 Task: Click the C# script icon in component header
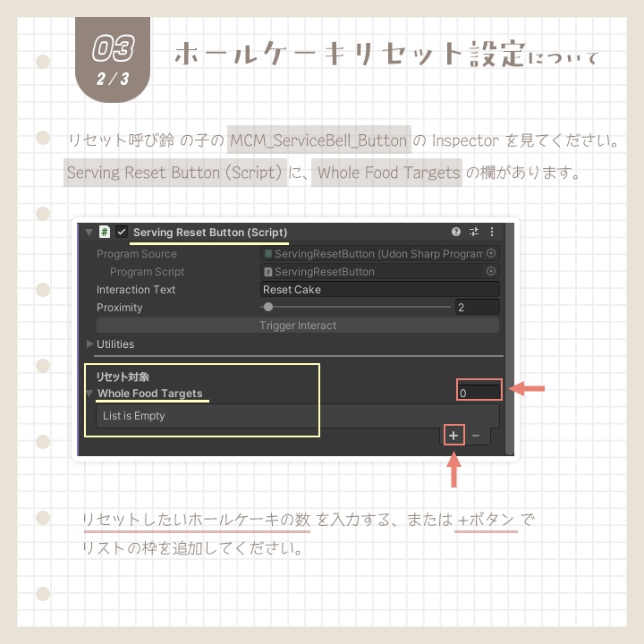pyautogui.click(x=105, y=232)
